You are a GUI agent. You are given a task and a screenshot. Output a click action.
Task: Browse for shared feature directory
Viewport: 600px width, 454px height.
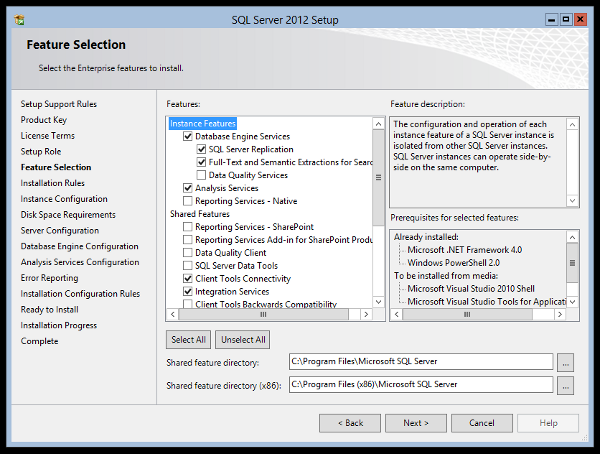[x=566, y=363]
